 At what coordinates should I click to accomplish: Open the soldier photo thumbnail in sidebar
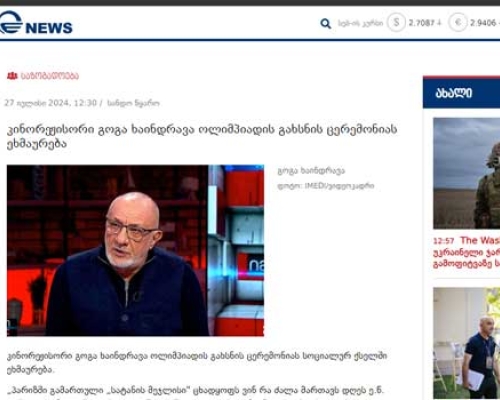[467, 173]
